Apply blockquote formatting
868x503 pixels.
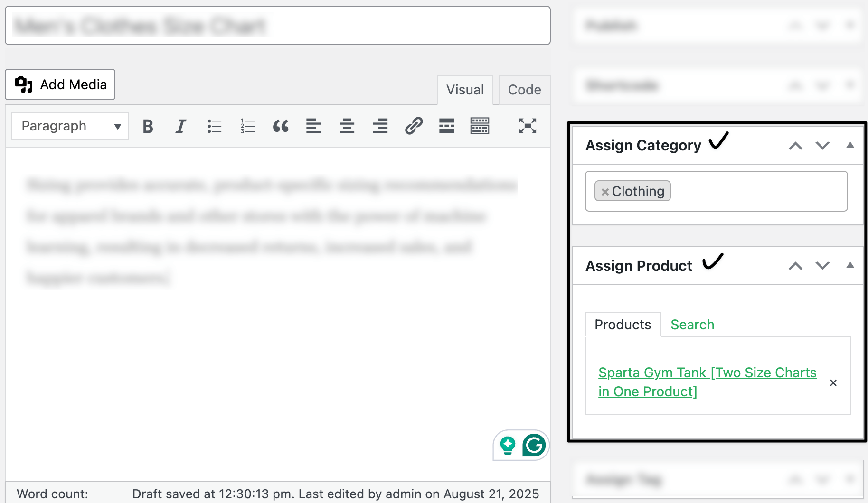click(x=281, y=126)
